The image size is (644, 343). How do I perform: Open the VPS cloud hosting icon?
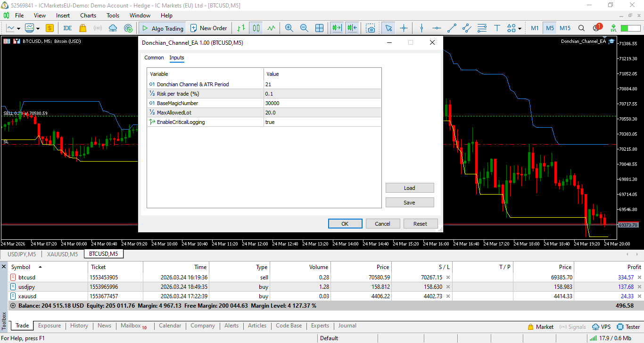(x=113, y=28)
